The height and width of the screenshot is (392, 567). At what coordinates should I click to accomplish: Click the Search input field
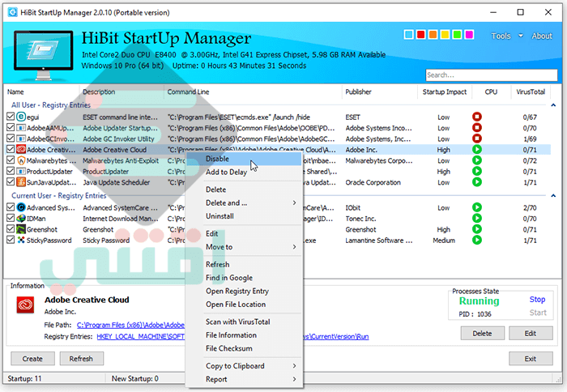pos(492,75)
